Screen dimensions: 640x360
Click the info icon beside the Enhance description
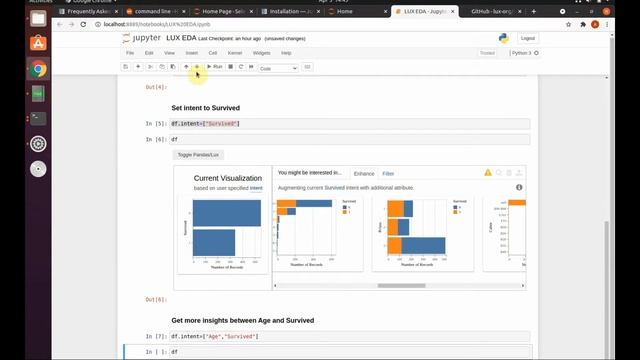point(519,187)
